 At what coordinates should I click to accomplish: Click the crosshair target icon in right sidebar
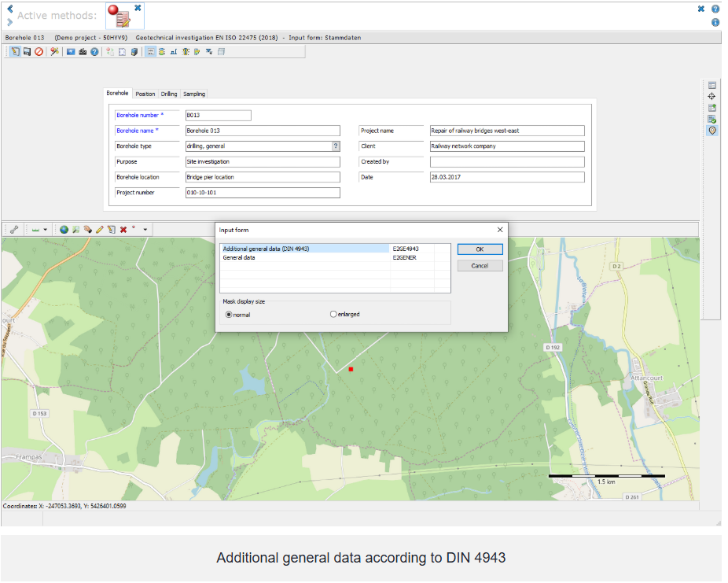point(711,96)
